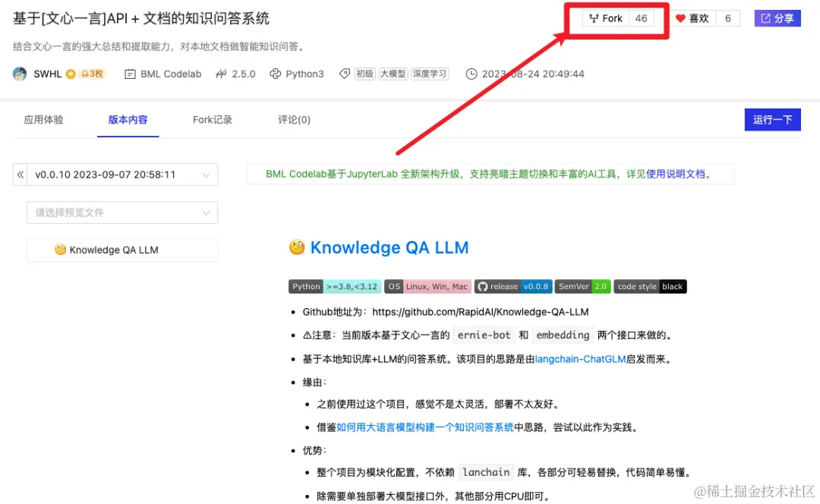The width and height of the screenshot is (820, 504).
Task: Click the code style black badge
Action: [650, 286]
